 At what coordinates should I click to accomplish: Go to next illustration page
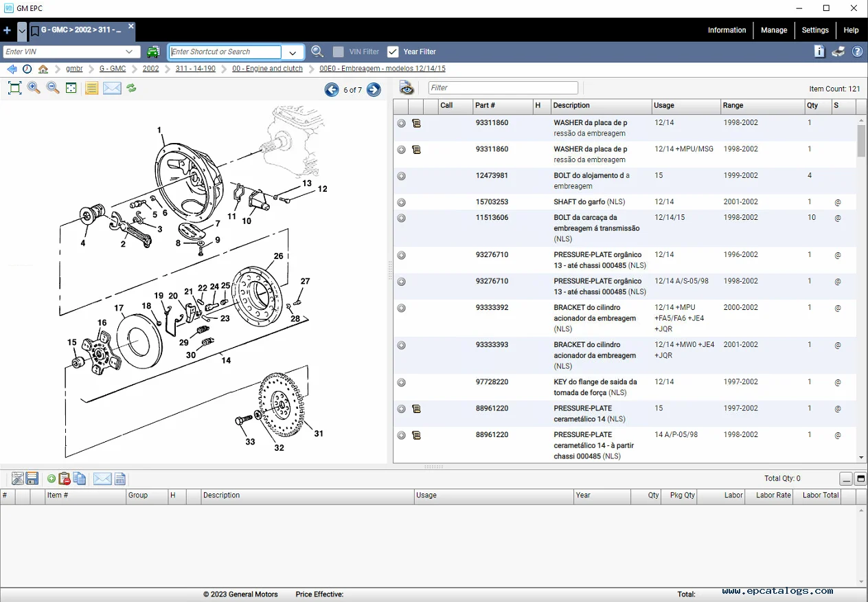click(x=374, y=89)
